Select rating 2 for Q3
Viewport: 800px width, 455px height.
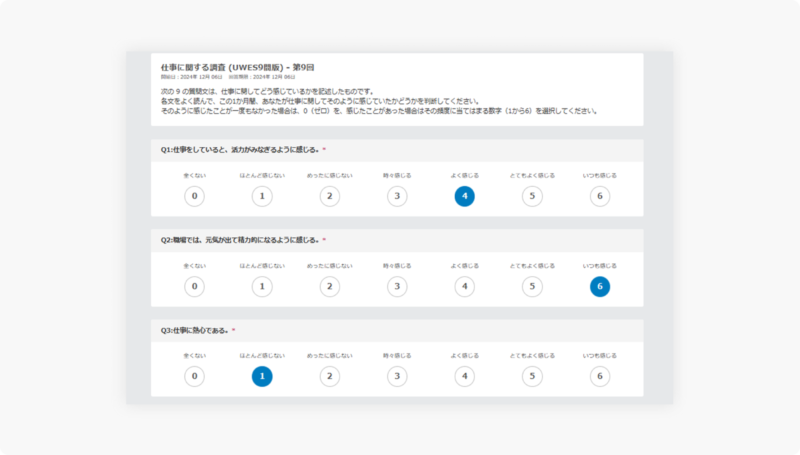point(330,376)
